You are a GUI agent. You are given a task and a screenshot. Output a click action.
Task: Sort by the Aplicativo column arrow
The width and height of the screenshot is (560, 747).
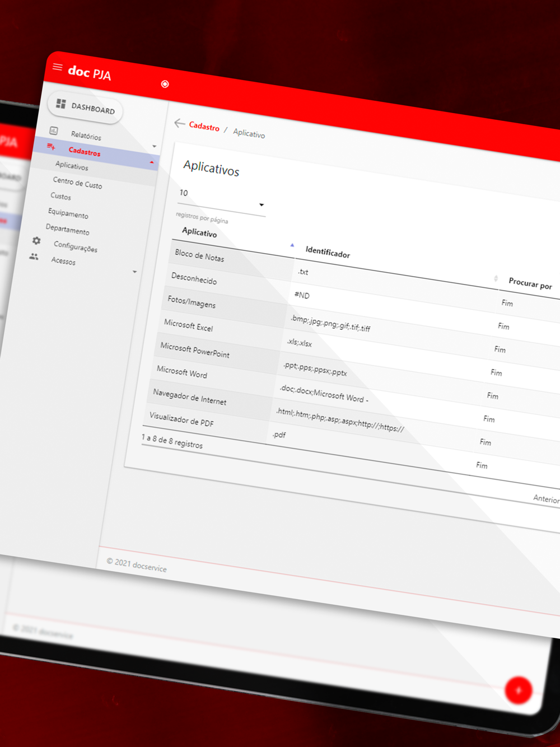point(292,245)
